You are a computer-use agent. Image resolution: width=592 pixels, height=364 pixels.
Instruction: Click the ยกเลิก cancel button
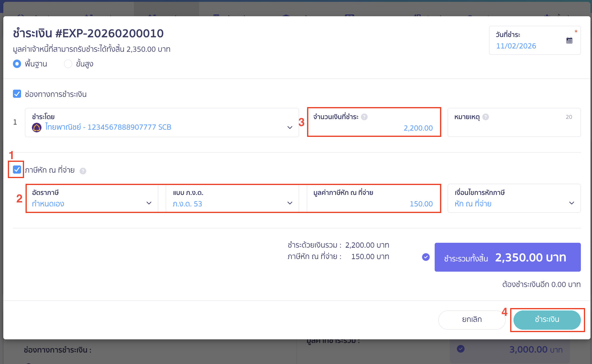coord(472,319)
